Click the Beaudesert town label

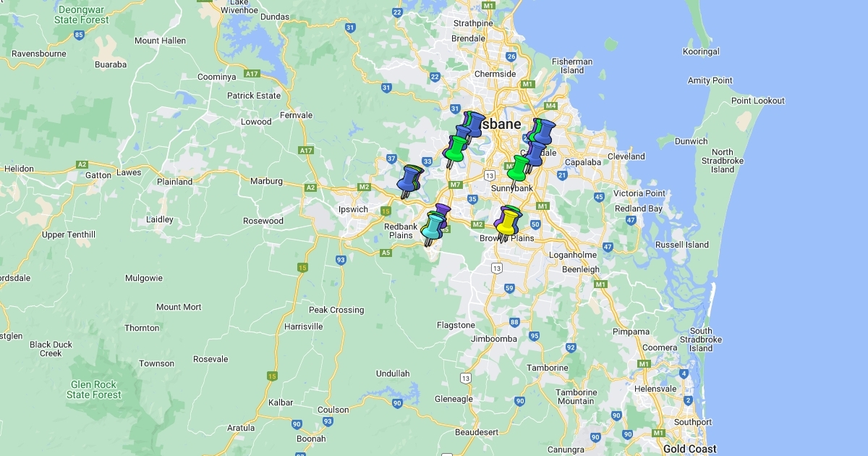477,432
